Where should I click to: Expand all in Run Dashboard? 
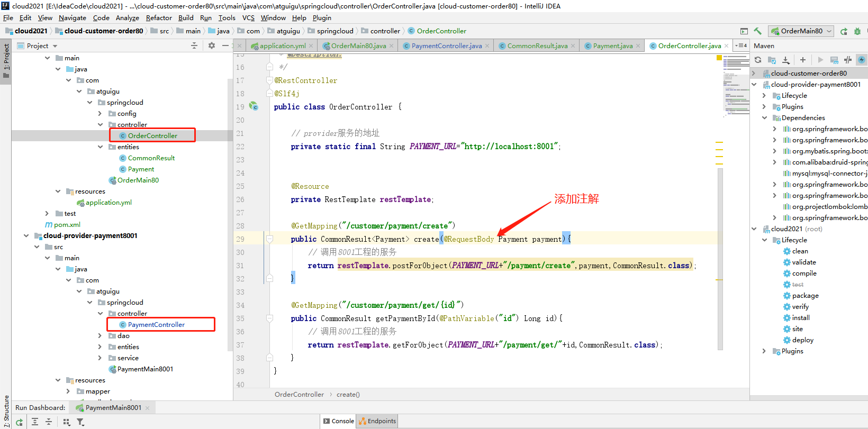(35, 422)
